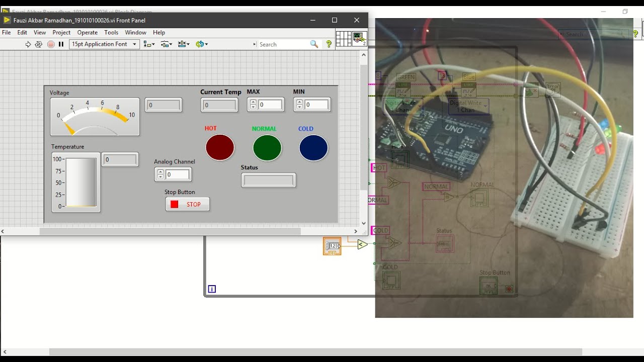Image resolution: width=644 pixels, height=362 pixels.
Task: Open the Operate menu
Action: (x=88, y=32)
